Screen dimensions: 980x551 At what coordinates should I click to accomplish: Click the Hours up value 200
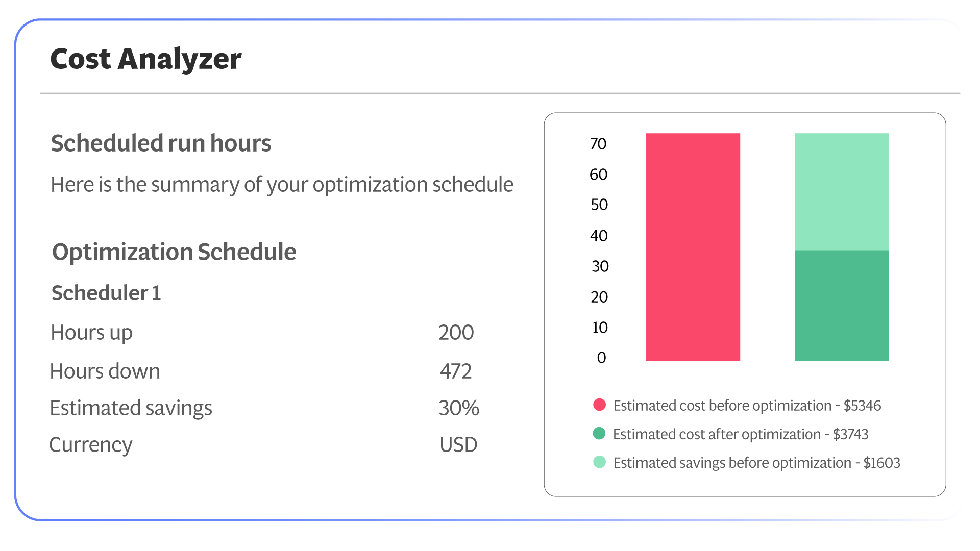coord(456,333)
